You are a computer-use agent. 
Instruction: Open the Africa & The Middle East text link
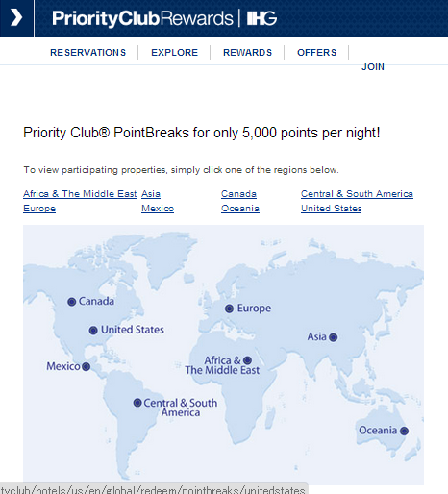pyautogui.click(x=80, y=194)
